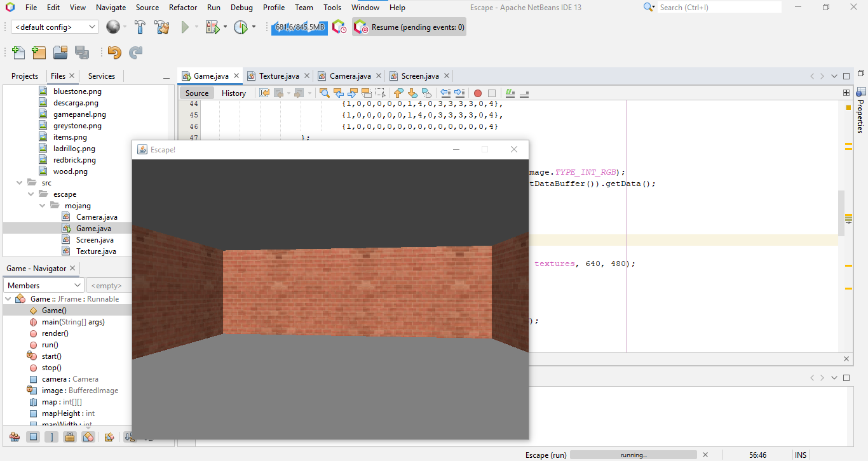Viewport: 868px width, 461px height.
Task: Select the Find Selection magnifier icon
Action: click(324, 93)
